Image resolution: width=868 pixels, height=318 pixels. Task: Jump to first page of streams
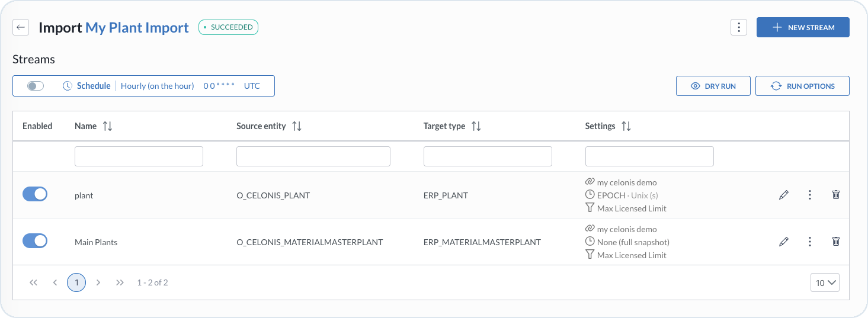tap(33, 282)
